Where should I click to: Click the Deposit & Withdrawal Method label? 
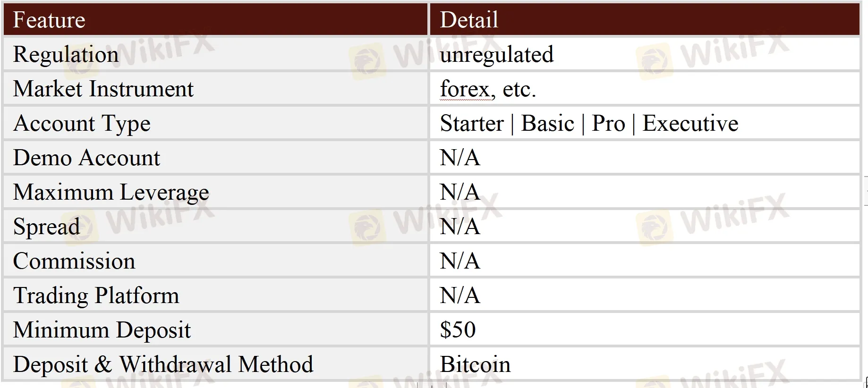163,364
